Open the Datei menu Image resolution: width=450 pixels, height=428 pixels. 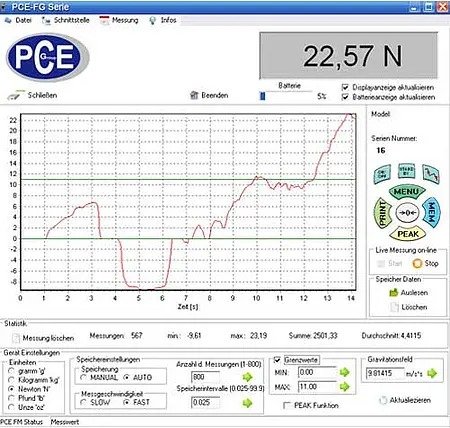18,20
